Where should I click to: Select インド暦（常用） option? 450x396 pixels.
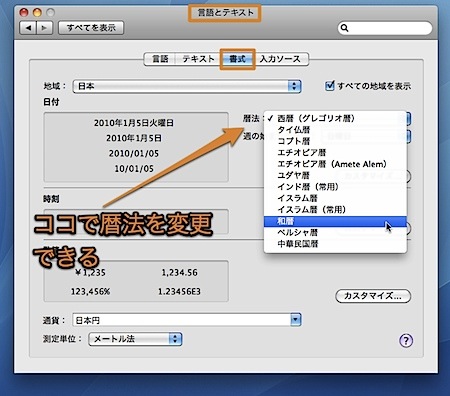(335, 187)
